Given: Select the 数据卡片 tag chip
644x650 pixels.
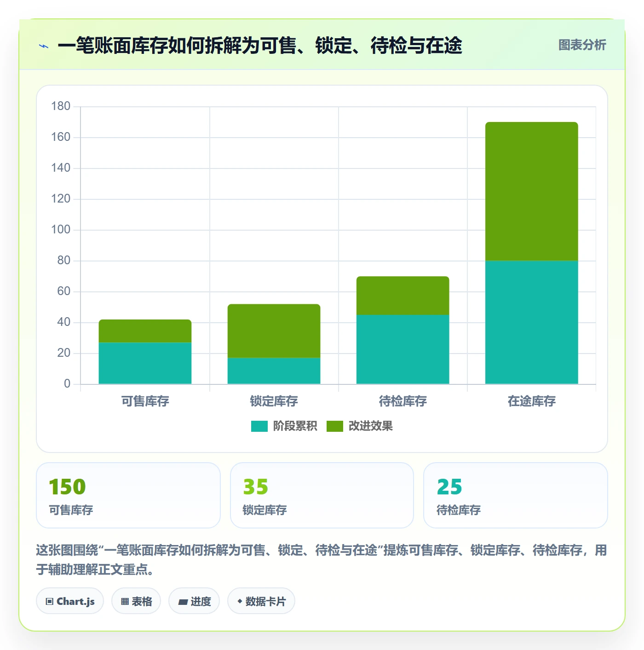Looking at the screenshot, I should 261,601.
